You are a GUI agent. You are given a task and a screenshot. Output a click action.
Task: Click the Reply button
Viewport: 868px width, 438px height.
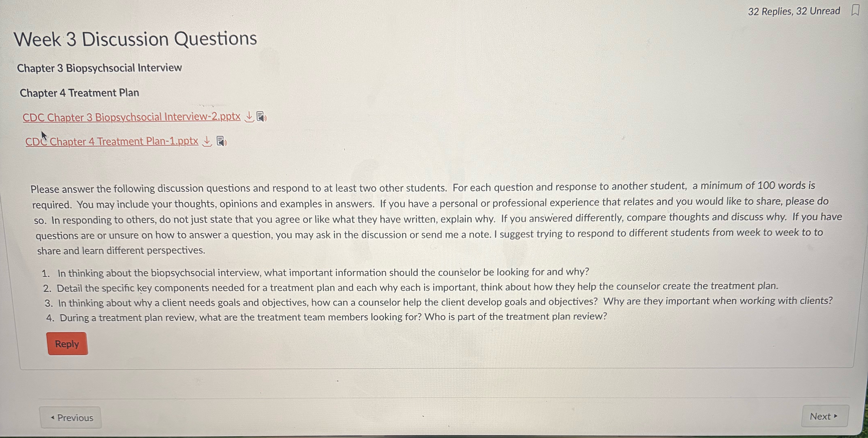coord(67,344)
